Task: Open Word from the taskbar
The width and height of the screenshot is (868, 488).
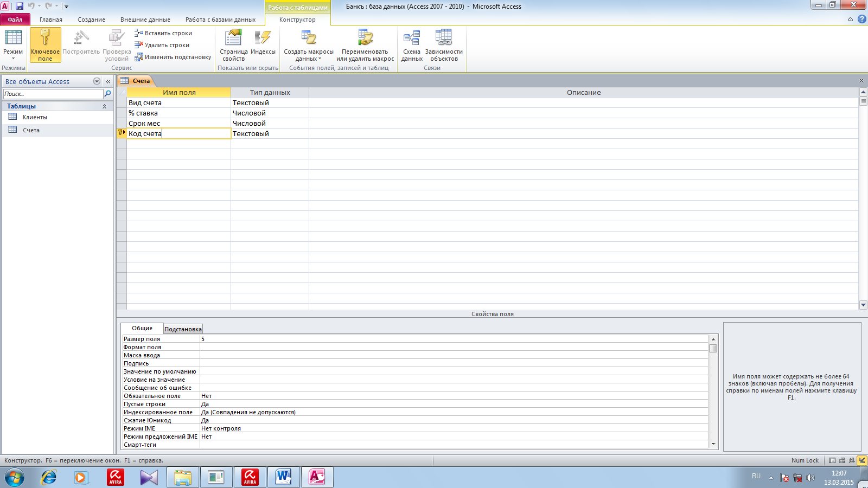Action: 283,477
